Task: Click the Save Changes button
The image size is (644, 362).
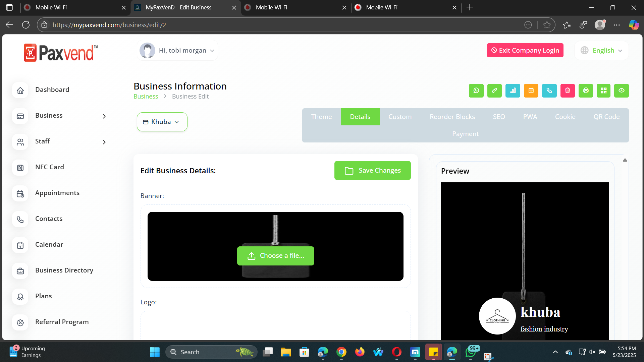Action: click(x=372, y=170)
